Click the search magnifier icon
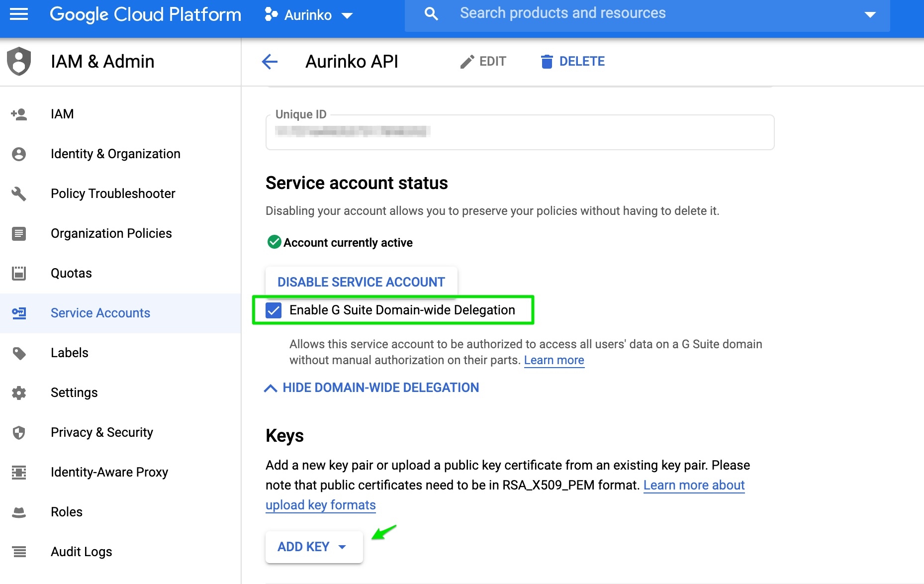 [431, 14]
